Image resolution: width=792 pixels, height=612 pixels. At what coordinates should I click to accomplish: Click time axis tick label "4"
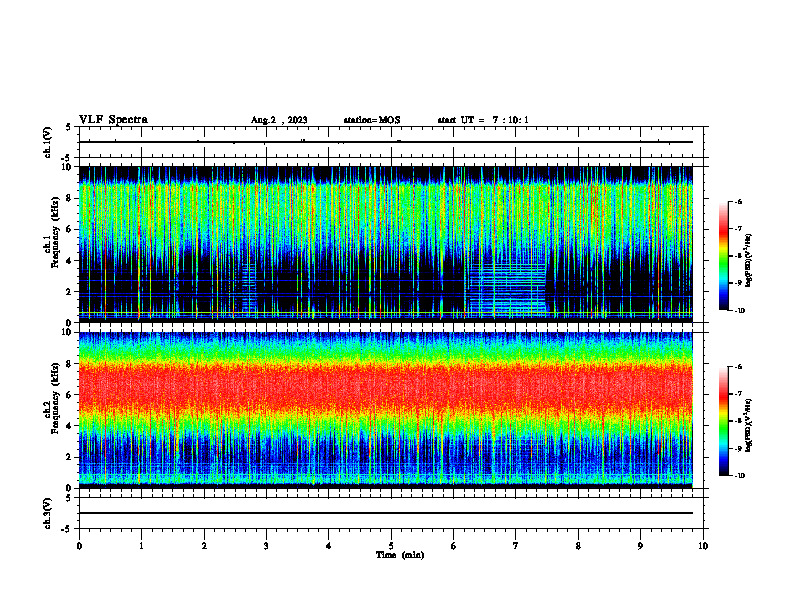click(329, 546)
